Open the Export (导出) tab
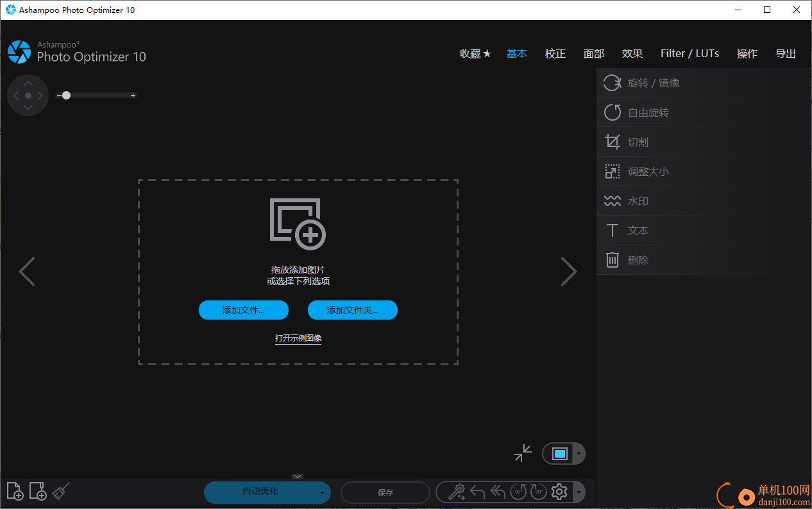 786,54
